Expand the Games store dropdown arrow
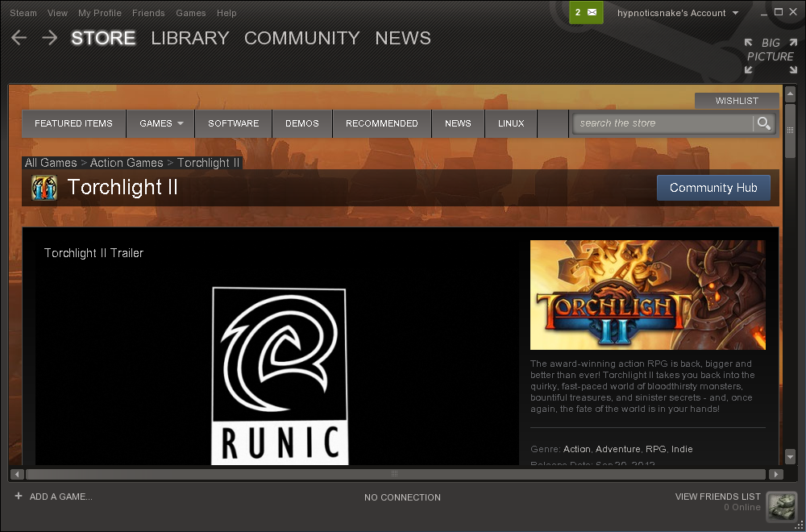The width and height of the screenshot is (806, 532). click(181, 123)
